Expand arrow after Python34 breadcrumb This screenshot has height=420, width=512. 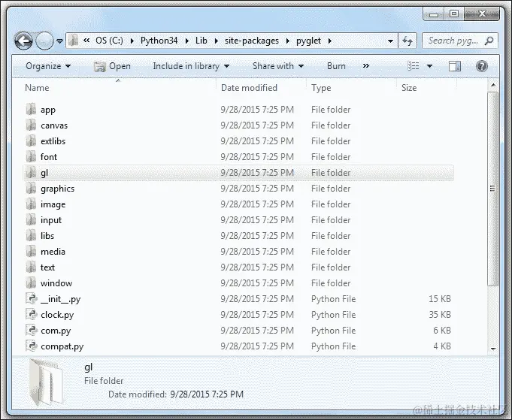(186, 41)
